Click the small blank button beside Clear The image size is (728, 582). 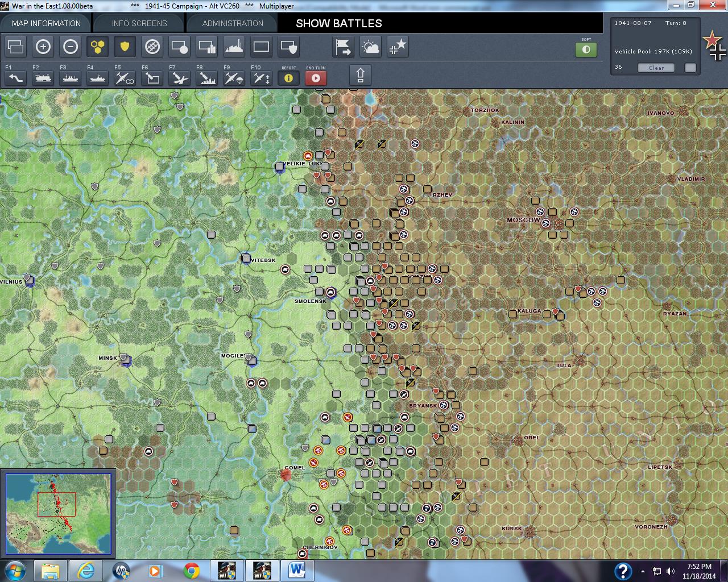point(690,68)
